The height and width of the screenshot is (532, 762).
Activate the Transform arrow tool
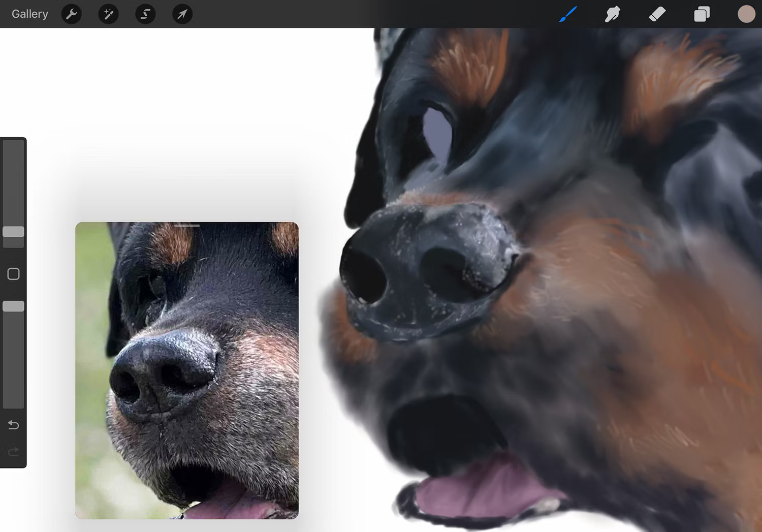[x=182, y=14]
